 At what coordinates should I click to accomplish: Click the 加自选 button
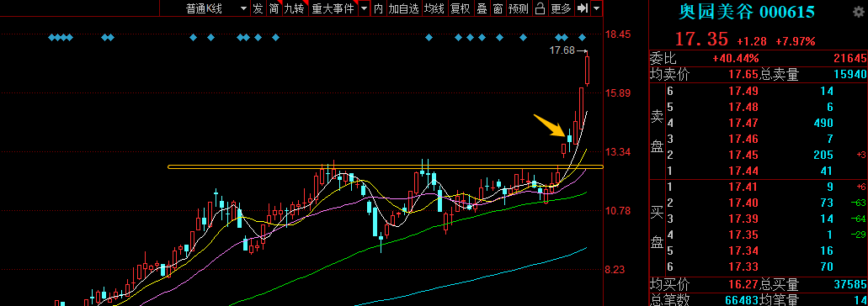pyautogui.click(x=403, y=8)
